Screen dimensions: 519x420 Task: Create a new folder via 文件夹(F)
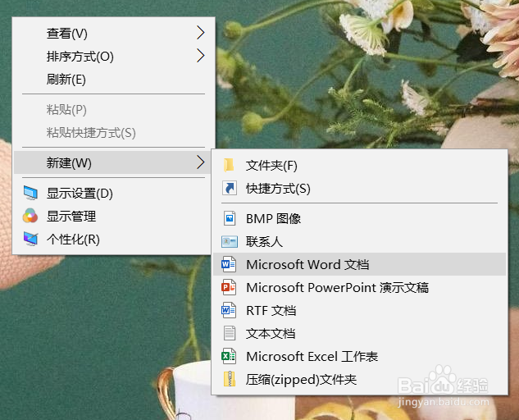pyautogui.click(x=359, y=165)
